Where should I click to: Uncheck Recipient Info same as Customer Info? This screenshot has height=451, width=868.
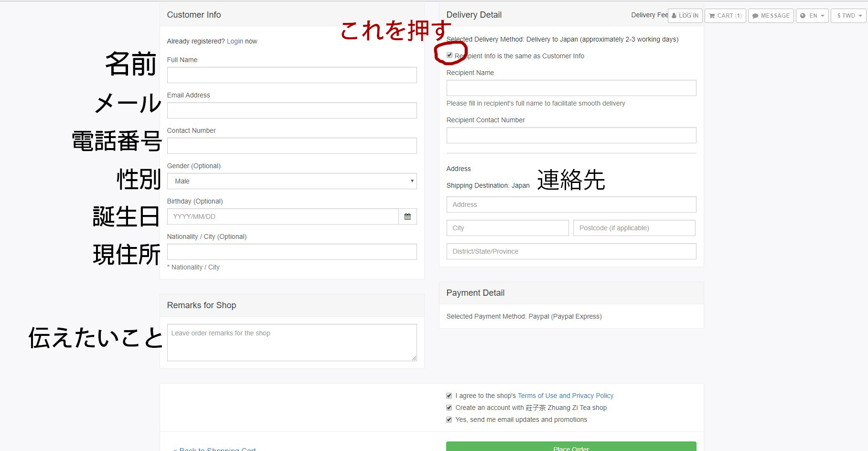pyautogui.click(x=450, y=55)
